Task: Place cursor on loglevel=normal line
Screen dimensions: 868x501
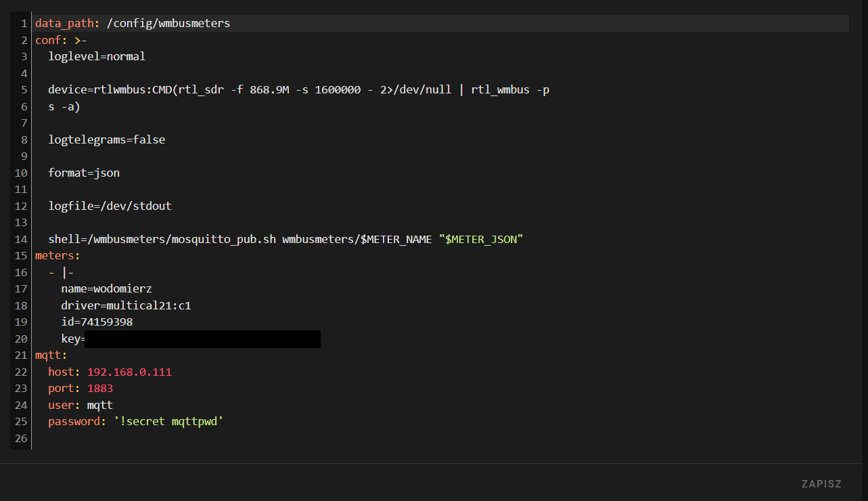Action: click(x=97, y=56)
